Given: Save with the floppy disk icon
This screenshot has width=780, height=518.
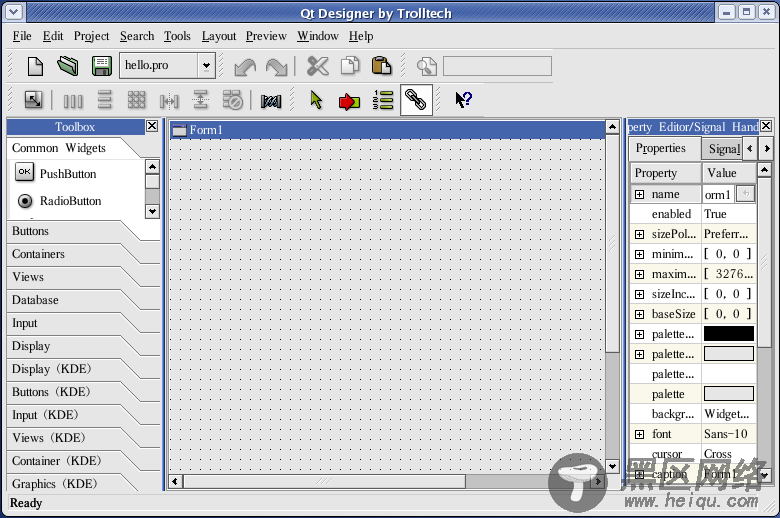Looking at the screenshot, I should [x=101, y=66].
